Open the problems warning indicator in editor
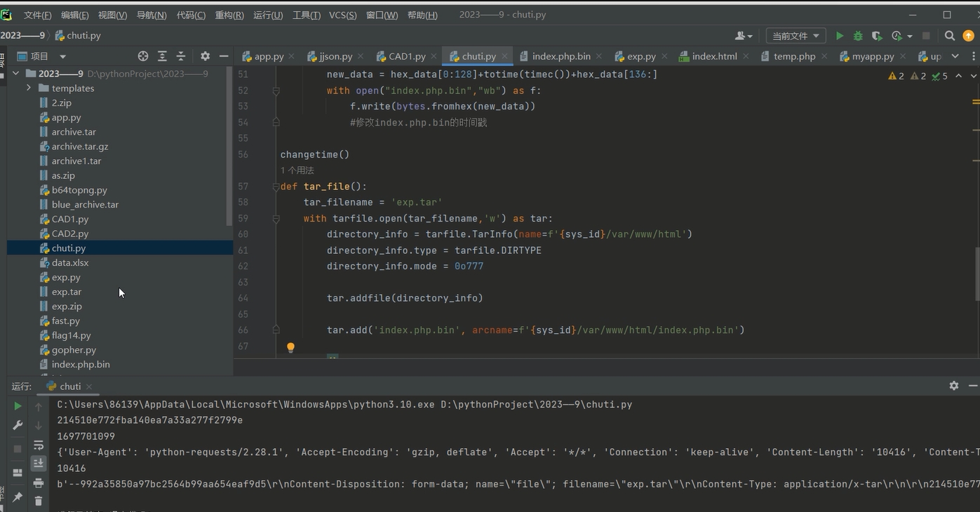Screen dimensions: 980x512 [918, 76]
